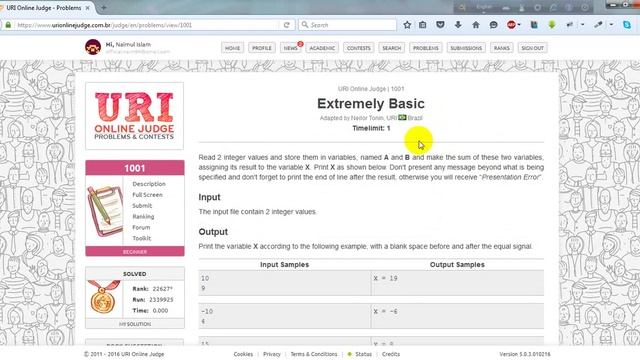Click the user avatar picture
The image size is (640, 360).
93,47
